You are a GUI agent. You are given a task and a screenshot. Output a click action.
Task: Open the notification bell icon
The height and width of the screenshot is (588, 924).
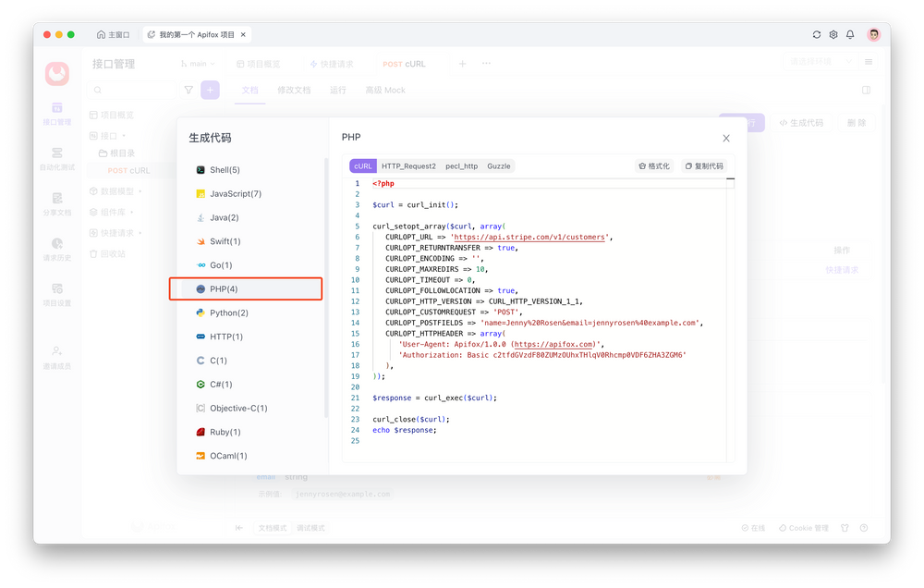850,34
